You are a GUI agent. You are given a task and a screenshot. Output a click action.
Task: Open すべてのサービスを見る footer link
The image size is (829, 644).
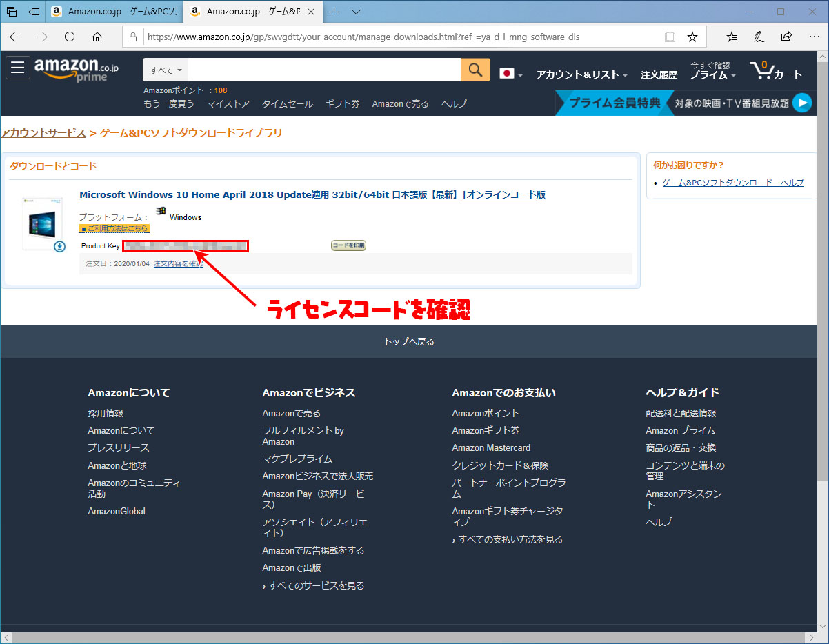coord(313,585)
